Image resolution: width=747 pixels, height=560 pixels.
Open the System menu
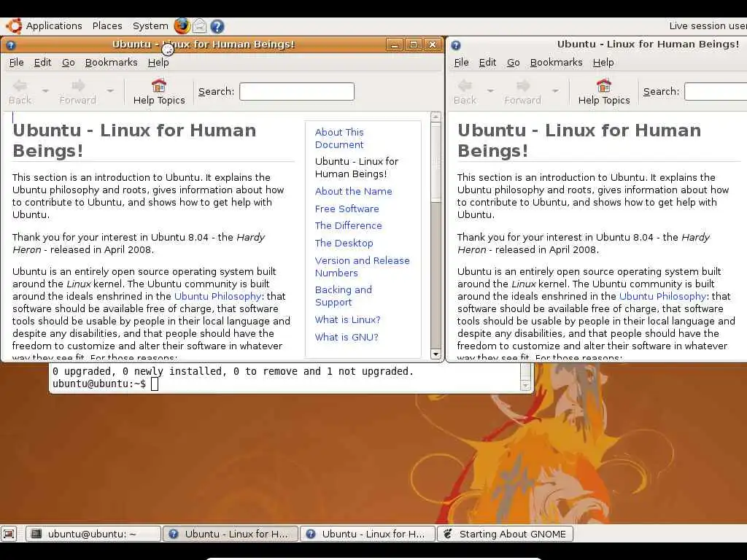click(x=150, y=26)
